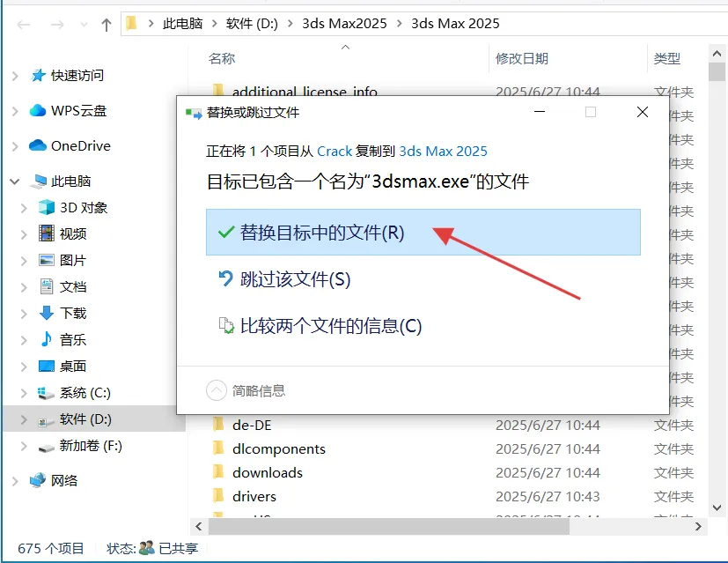
Task: Expand WPS云盘 tree node
Action: pyautogui.click(x=15, y=111)
